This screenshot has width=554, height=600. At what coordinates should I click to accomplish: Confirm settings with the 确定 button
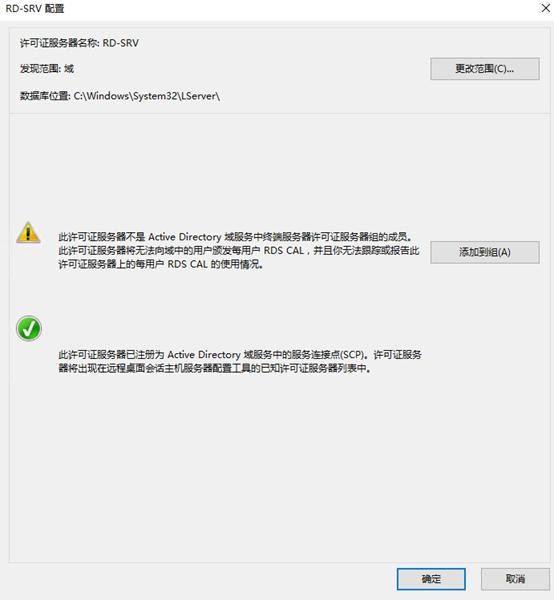tap(431, 579)
